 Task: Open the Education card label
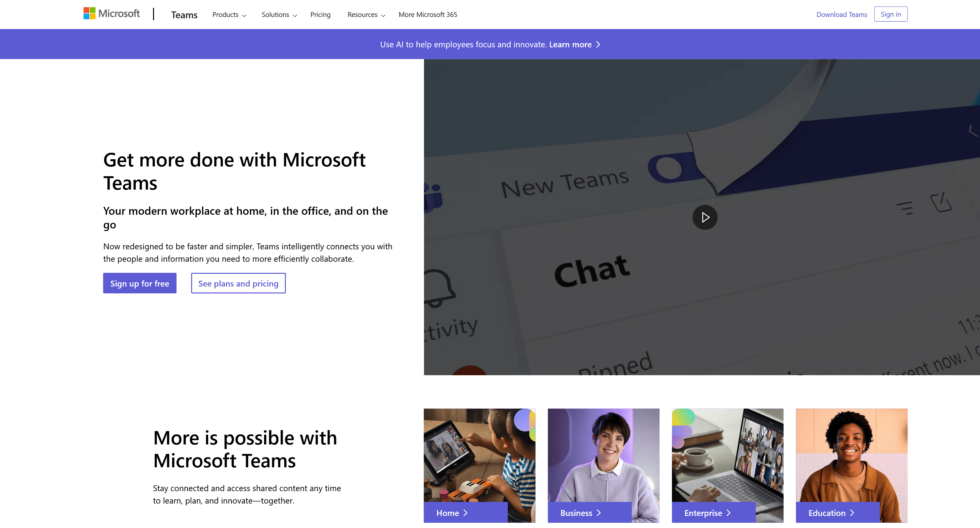coord(838,512)
